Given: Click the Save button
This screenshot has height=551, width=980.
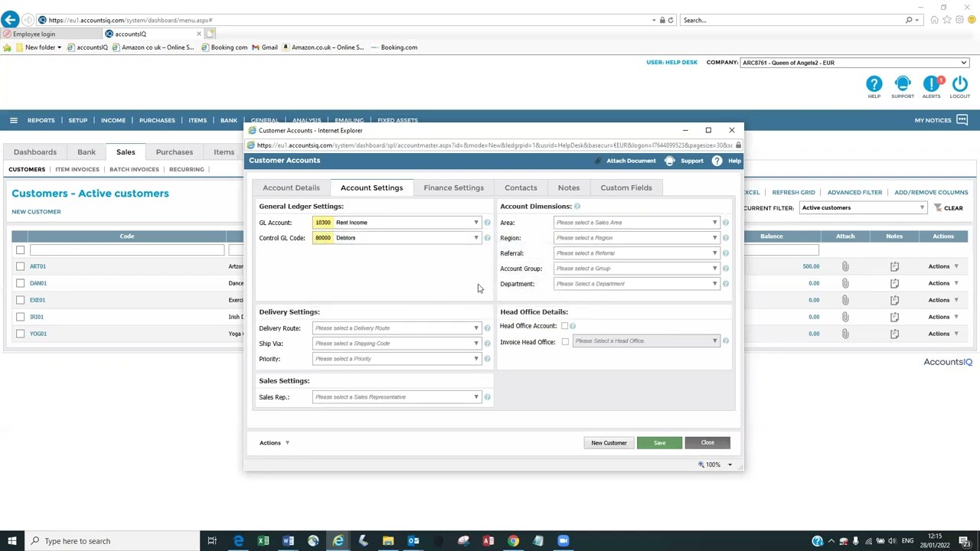Looking at the screenshot, I should coord(659,442).
